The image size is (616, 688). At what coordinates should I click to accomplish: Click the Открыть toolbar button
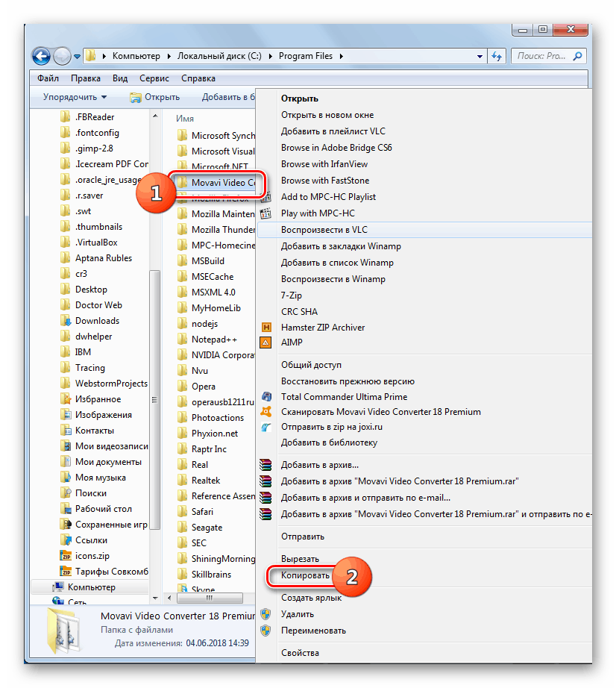coord(155,97)
